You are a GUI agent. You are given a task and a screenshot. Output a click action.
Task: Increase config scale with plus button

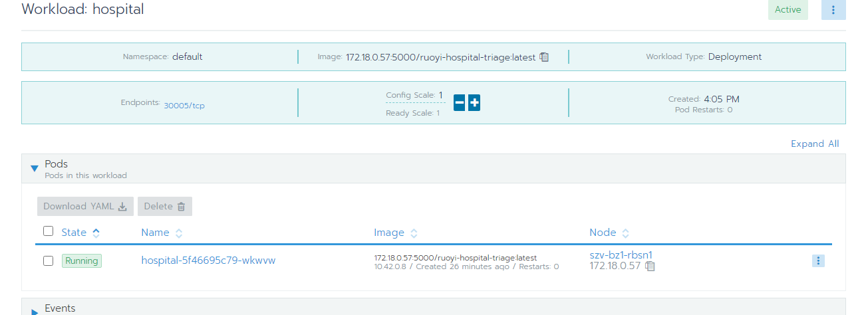click(474, 103)
